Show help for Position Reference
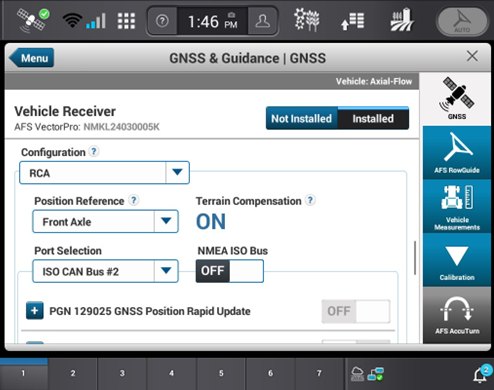The height and width of the screenshot is (390, 494). click(134, 200)
